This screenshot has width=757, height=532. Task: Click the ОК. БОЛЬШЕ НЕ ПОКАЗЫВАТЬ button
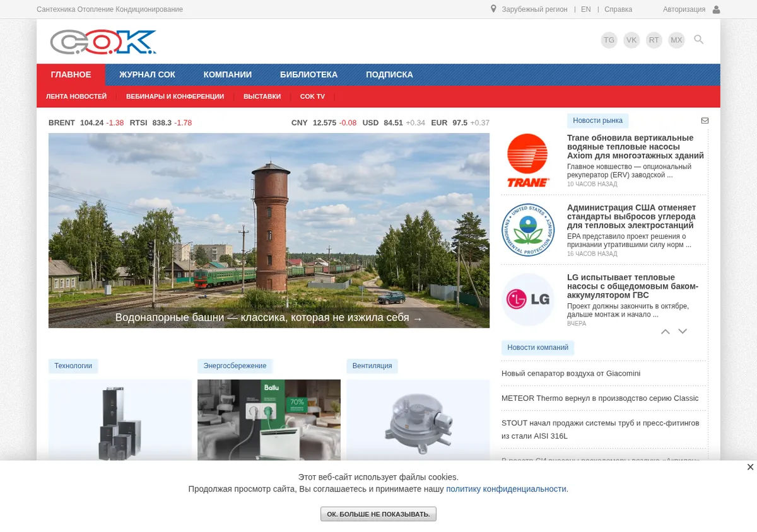(x=378, y=514)
